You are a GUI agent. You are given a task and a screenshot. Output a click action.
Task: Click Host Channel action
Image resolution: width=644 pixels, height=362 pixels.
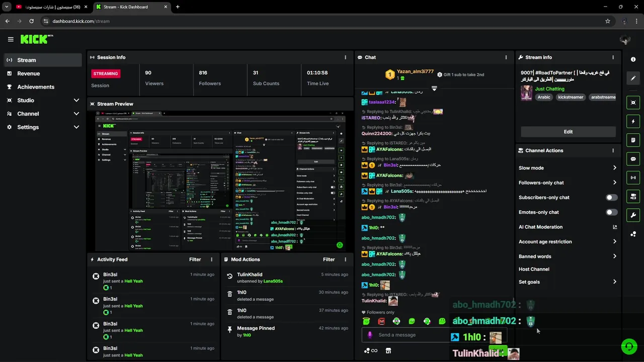[x=534, y=269]
